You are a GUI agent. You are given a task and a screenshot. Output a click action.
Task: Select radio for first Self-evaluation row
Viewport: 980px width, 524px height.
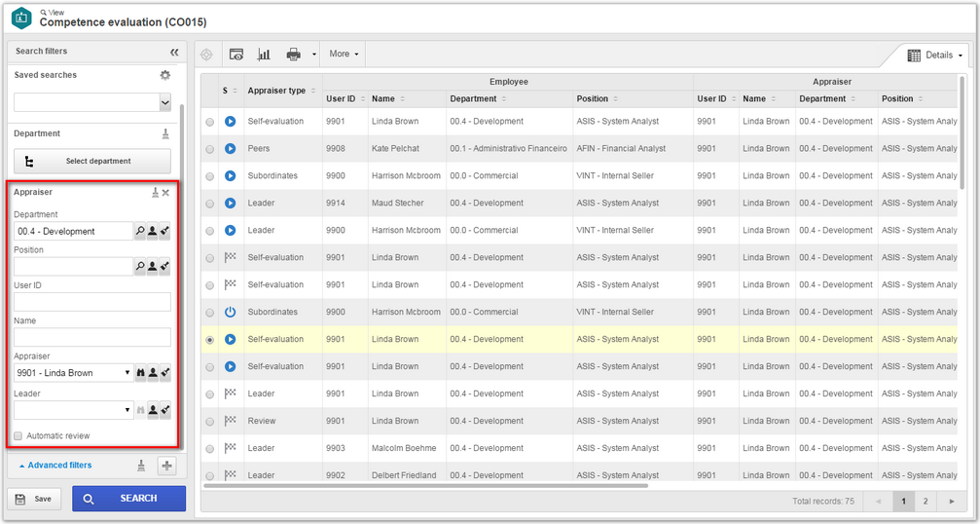click(209, 123)
